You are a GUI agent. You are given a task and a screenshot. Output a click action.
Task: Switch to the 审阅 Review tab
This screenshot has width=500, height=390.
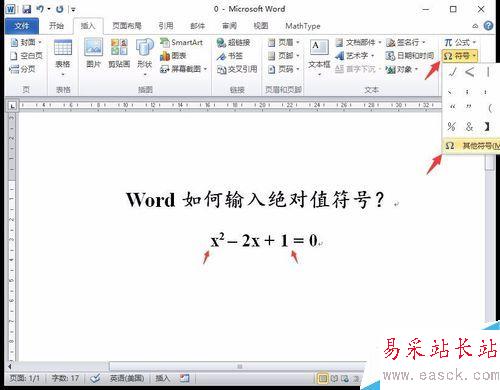click(x=229, y=26)
